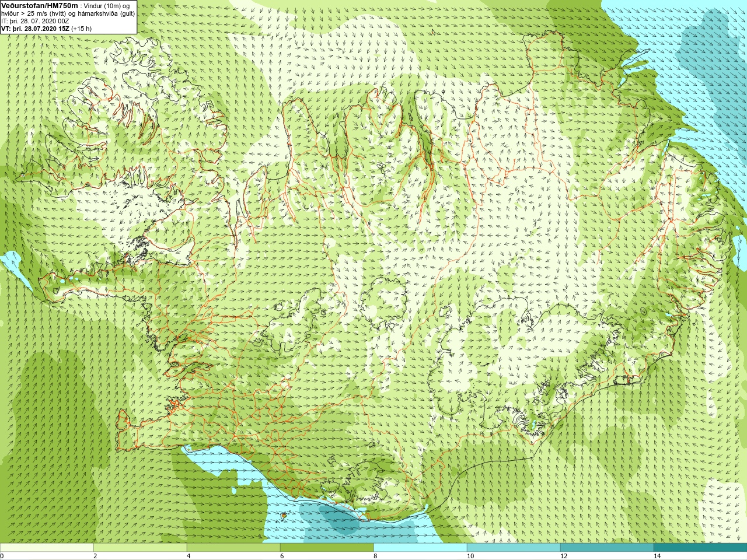
Task: Click the legend scale label '14'
Action: (x=657, y=556)
